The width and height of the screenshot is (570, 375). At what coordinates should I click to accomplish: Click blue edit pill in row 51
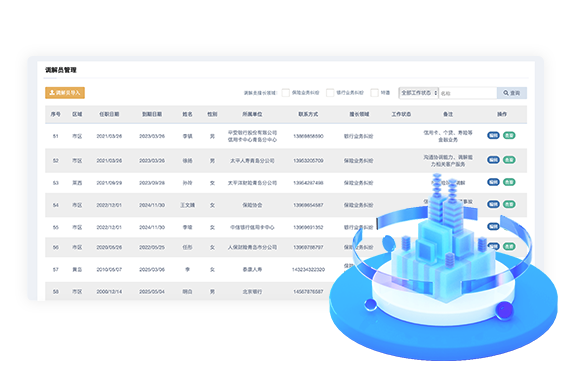point(493,136)
